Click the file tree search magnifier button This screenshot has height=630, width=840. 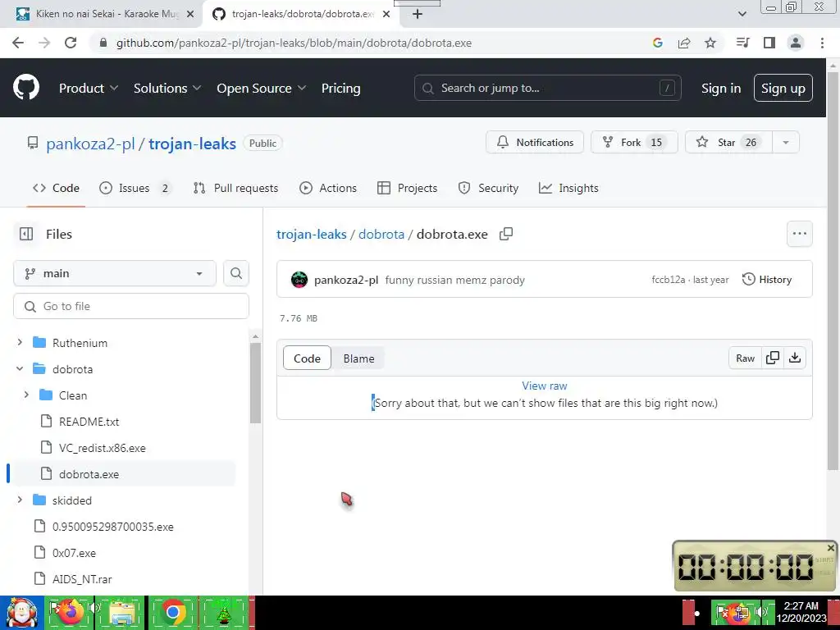[x=236, y=273]
